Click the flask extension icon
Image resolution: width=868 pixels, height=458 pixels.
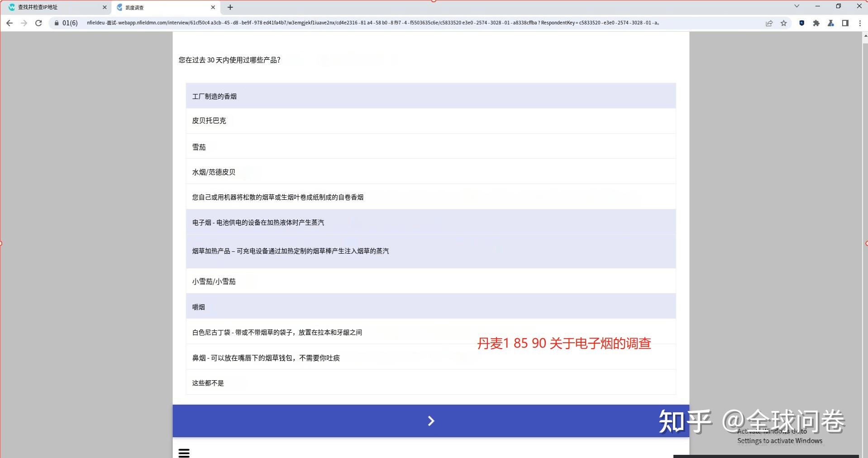[x=830, y=23]
